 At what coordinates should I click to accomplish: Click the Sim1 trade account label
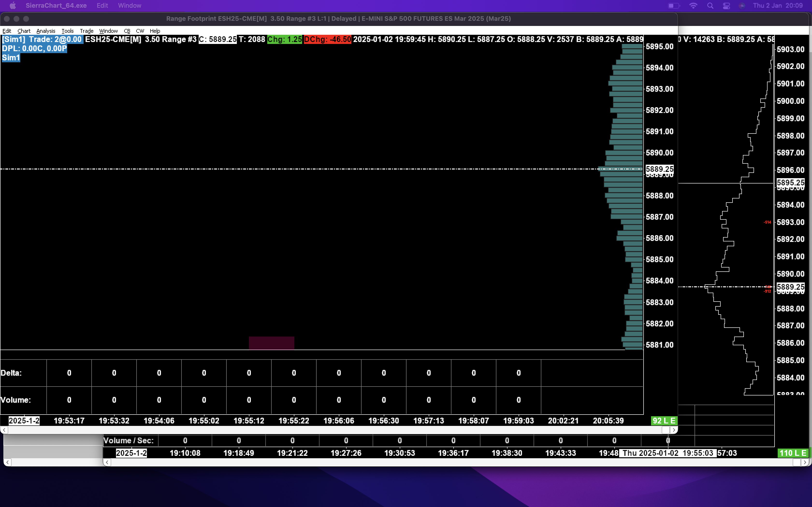pos(11,58)
